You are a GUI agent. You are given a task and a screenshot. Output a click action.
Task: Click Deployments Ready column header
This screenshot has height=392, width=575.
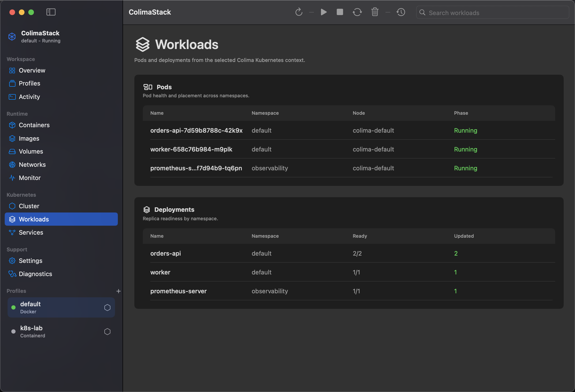(x=360, y=236)
